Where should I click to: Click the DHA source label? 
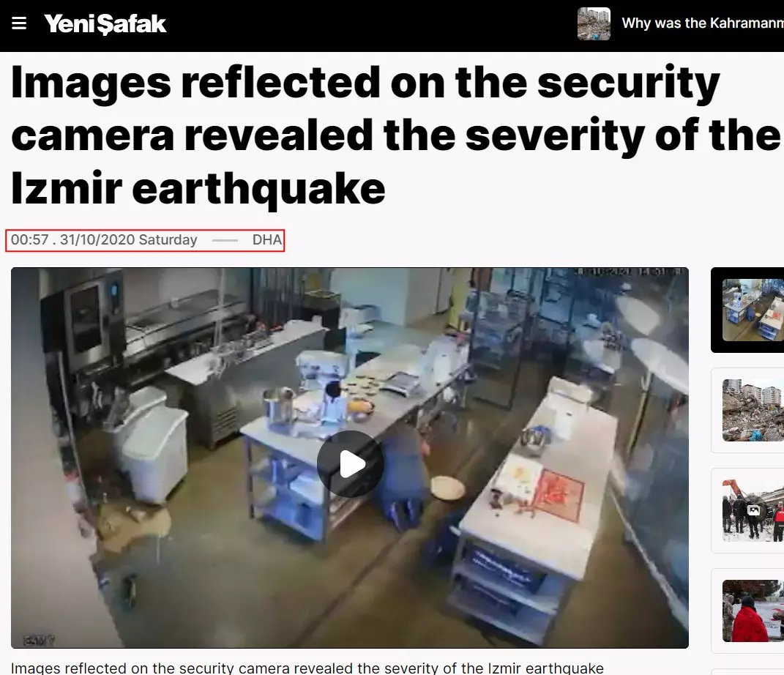coord(267,240)
